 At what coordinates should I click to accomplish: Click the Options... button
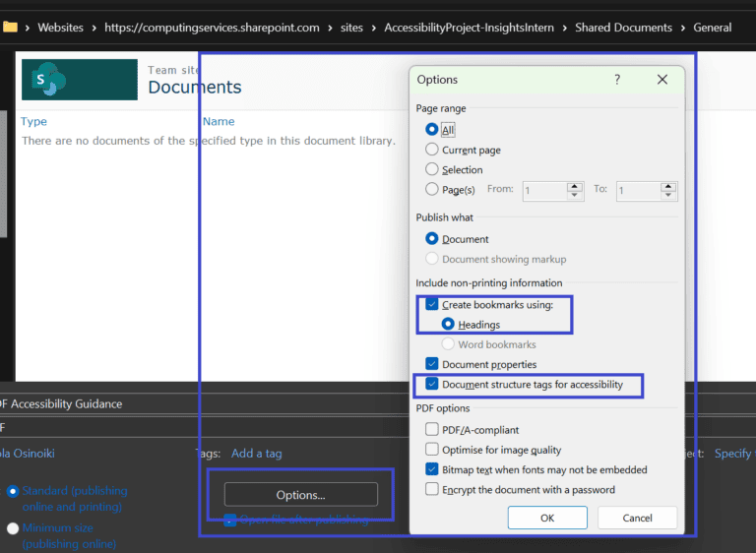[x=300, y=495]
